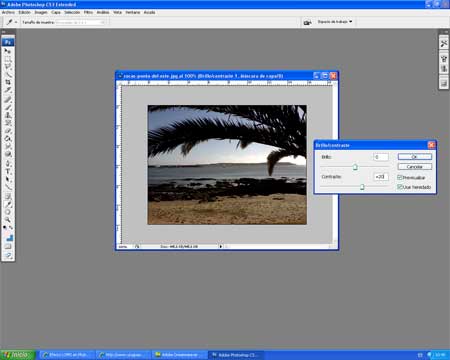
Task: Select the Slice tool
Action: click(x=8, y=90)
